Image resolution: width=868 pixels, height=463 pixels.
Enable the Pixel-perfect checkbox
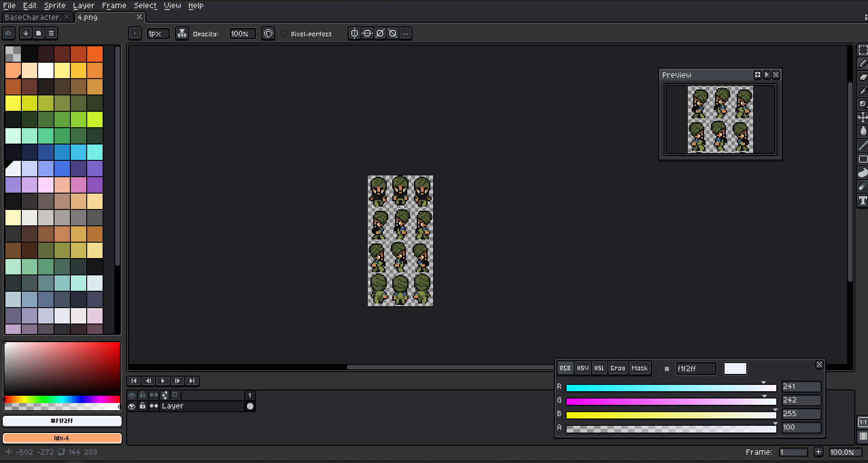pos(284,34)
